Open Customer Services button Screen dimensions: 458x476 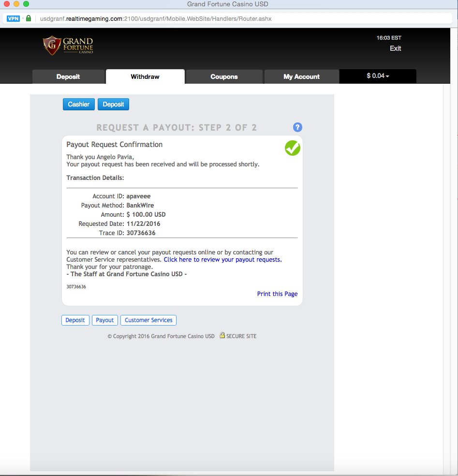(148, 320)
